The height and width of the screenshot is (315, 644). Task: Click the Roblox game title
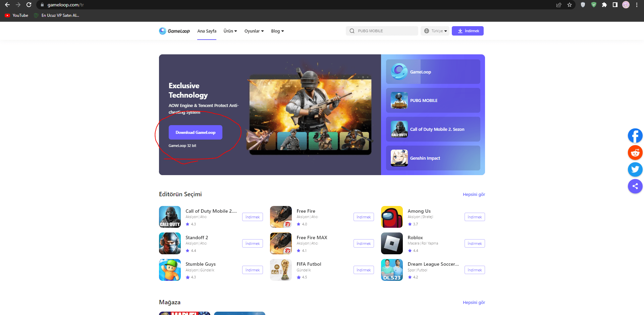click(415, 238)
